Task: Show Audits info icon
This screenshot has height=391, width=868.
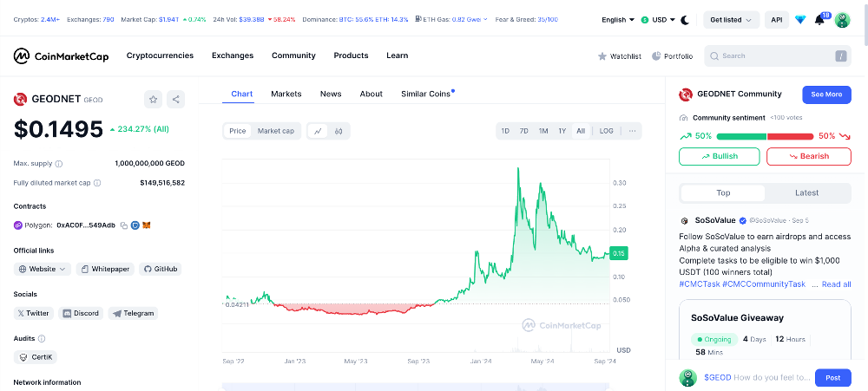Action: click(x=42, y=338)
